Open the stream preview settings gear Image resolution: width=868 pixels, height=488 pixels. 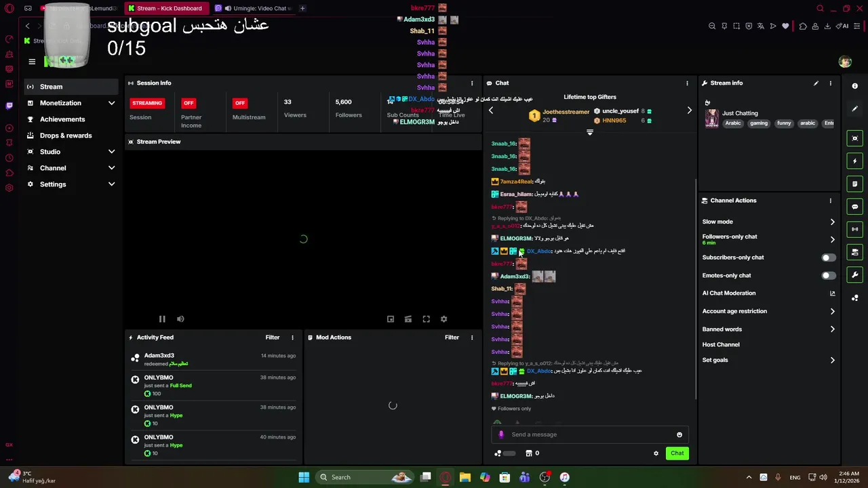pyautogui.click(x=443, y=319)
